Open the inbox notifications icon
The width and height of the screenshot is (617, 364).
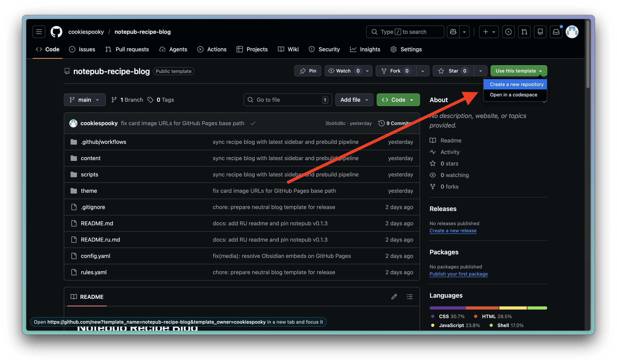point(556,32)
